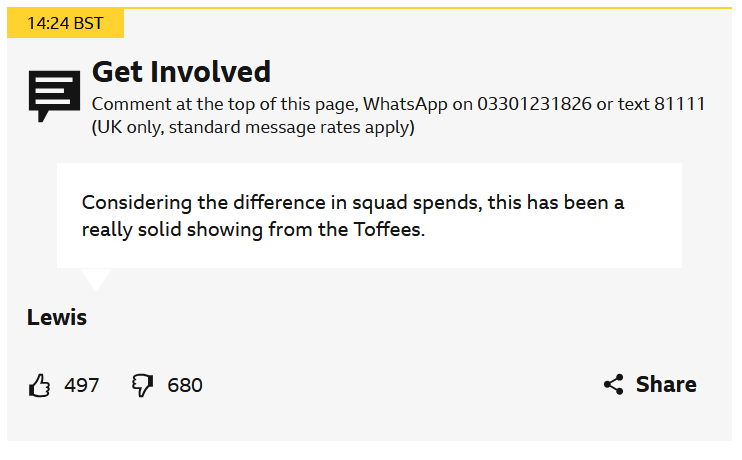Image resolution: width=742 pixels, height=460 pixels.
Task: Click 'Comment at the top of this page'
Action: click(224, 105)
